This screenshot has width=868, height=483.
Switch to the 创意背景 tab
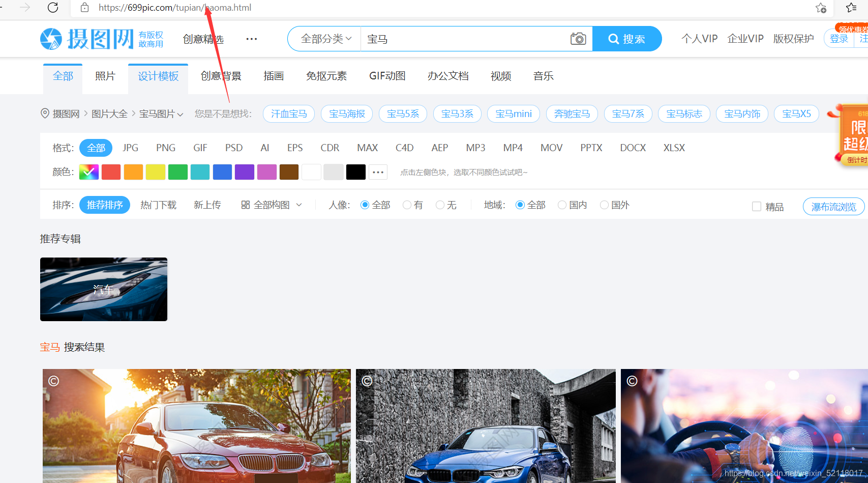point(221,76)
